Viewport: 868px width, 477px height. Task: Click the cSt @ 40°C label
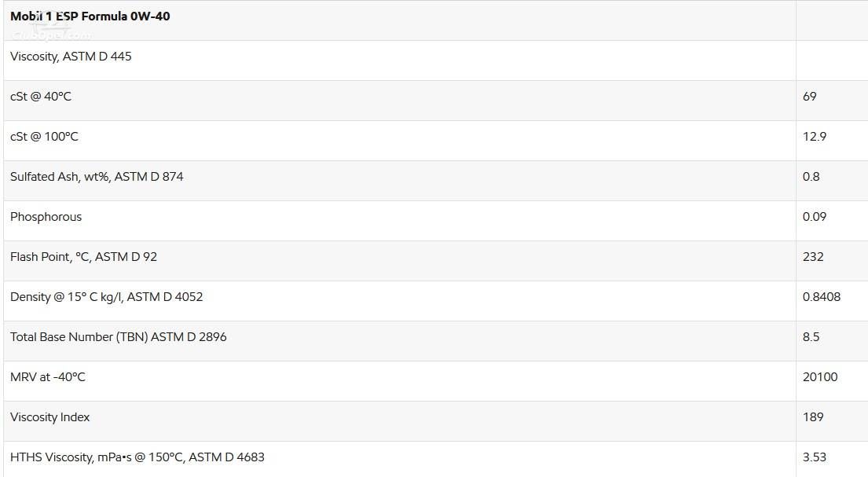[x=40, y=97]
